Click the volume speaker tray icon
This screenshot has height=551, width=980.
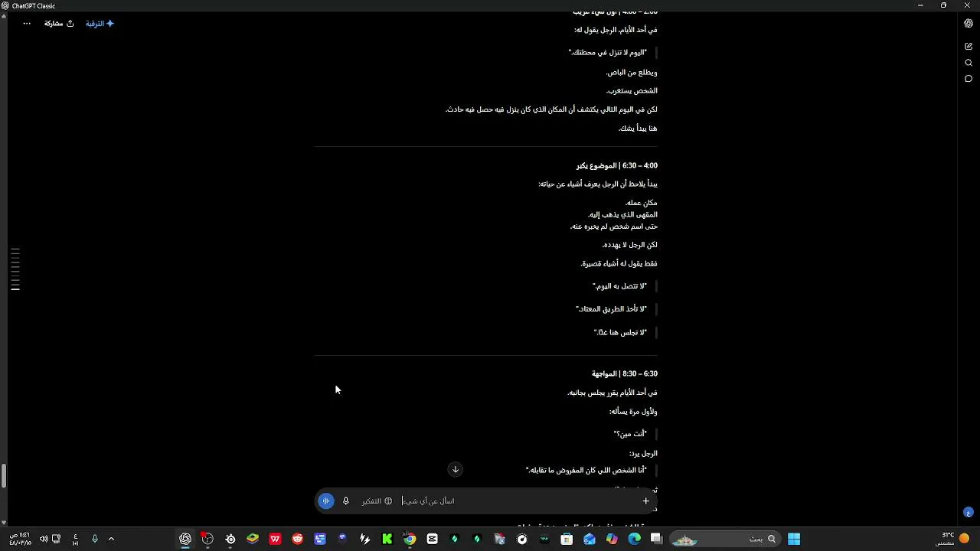coord(44,540)
